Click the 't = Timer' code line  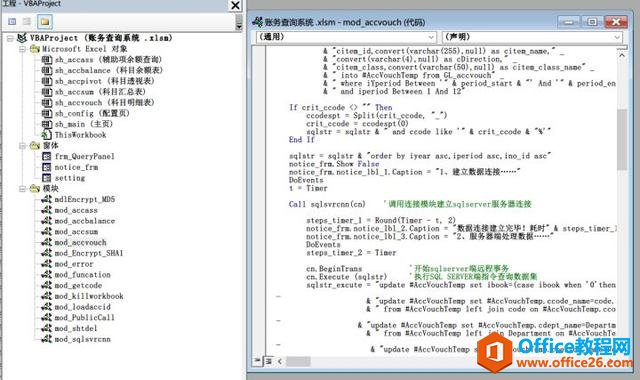308,188
